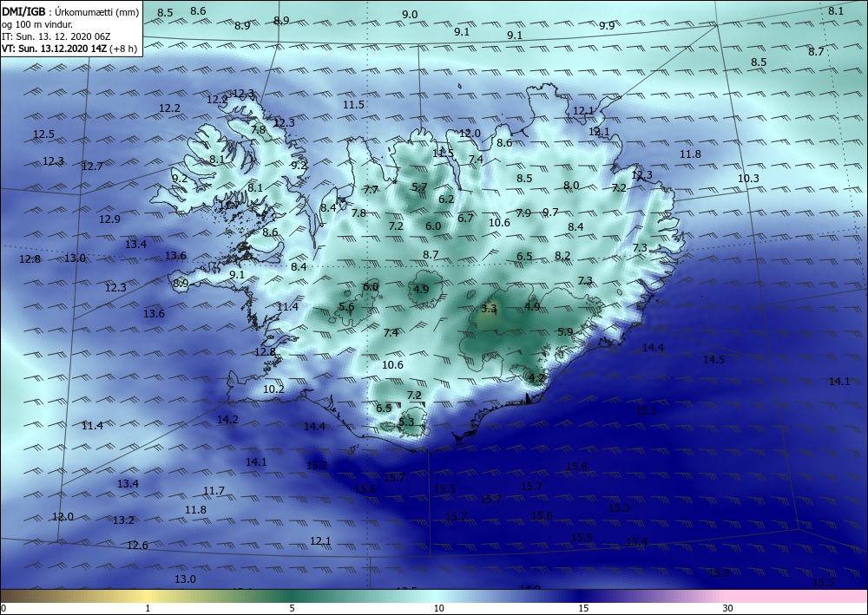Click the 5.3 value over the southern glacier
This screenshot has width=868, height=615.
click(406, 422)
